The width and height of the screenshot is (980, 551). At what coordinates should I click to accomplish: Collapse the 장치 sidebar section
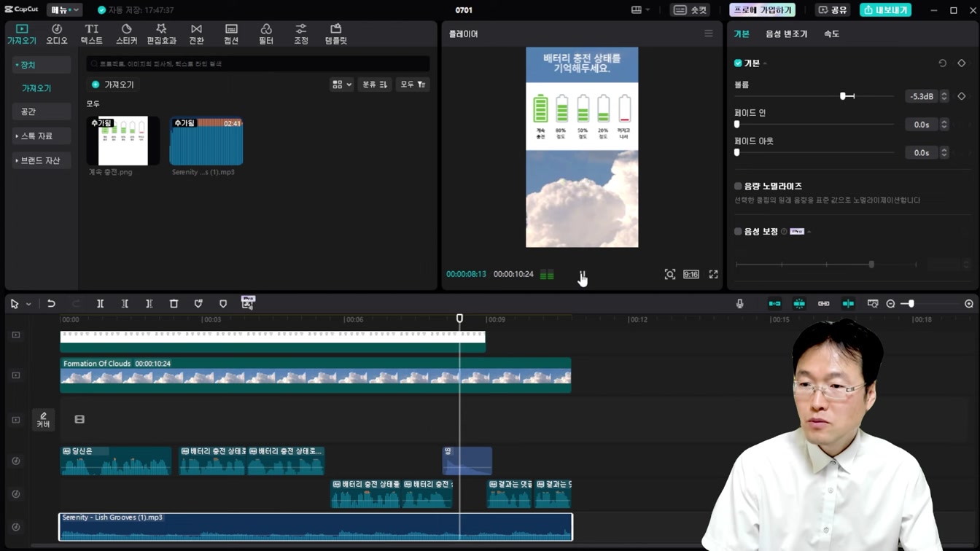(x=42, y=65)
